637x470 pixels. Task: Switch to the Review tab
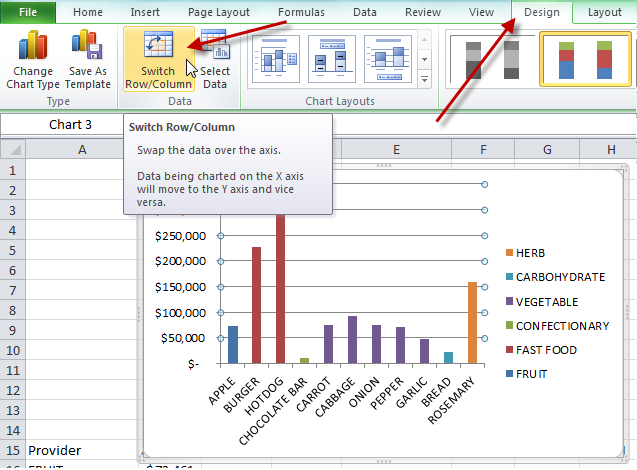(x=423, y=12)
